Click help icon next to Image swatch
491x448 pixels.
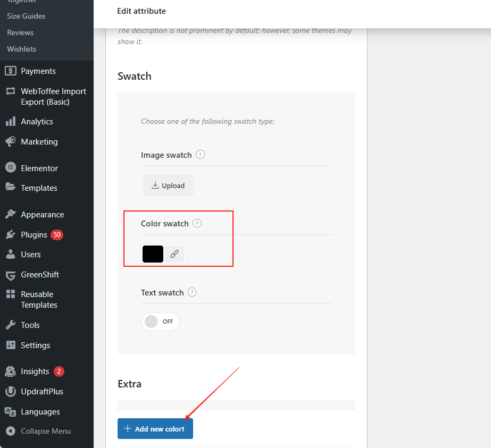click(200, 155)
